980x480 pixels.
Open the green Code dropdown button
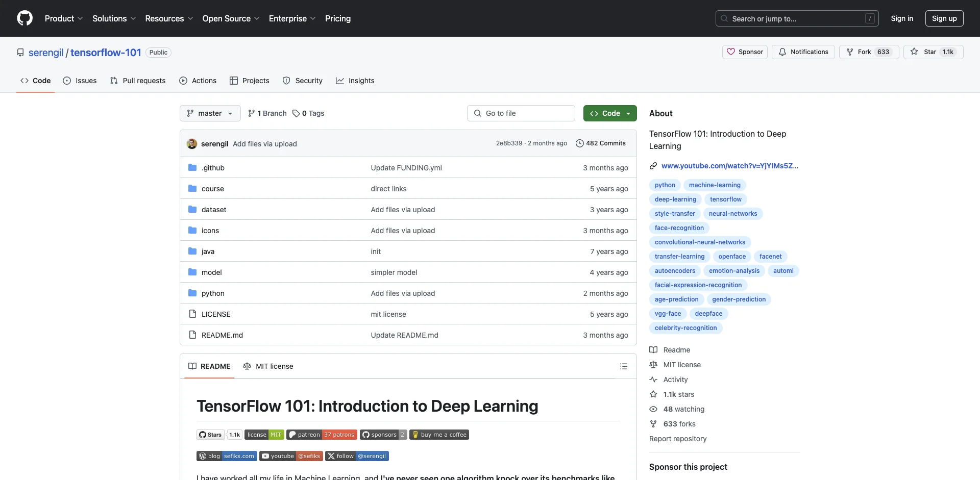610,113
